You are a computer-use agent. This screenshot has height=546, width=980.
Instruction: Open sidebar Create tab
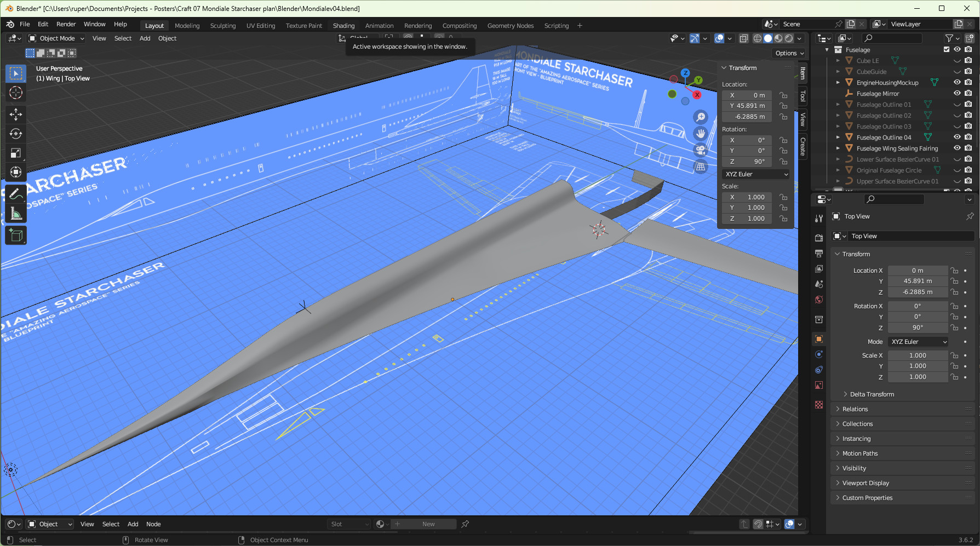803,147
